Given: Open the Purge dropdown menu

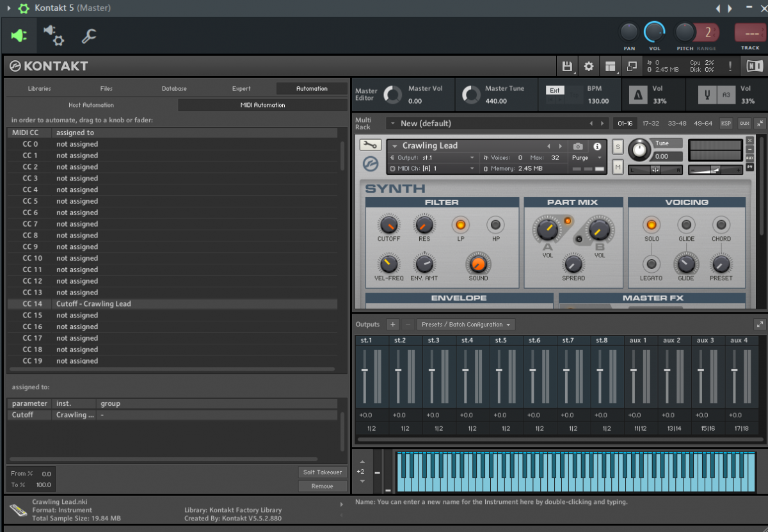Looking at the screenshot, I should (587, 157).
